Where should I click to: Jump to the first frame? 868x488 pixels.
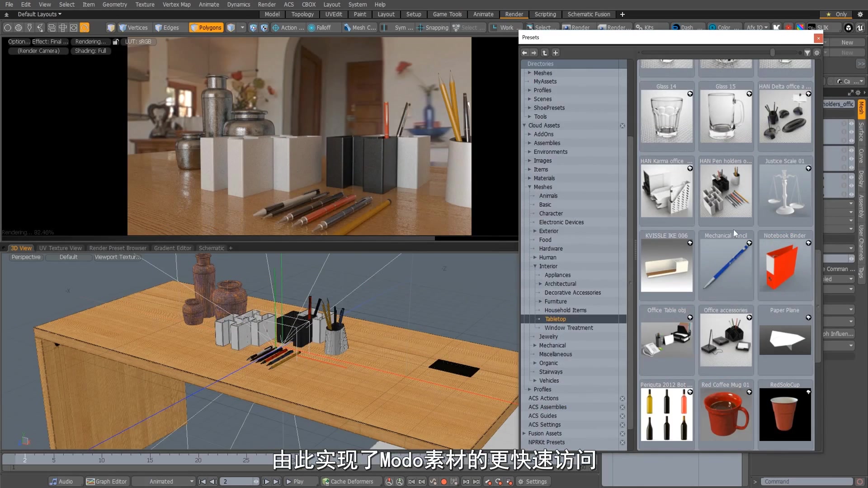(x=202, y=482)
